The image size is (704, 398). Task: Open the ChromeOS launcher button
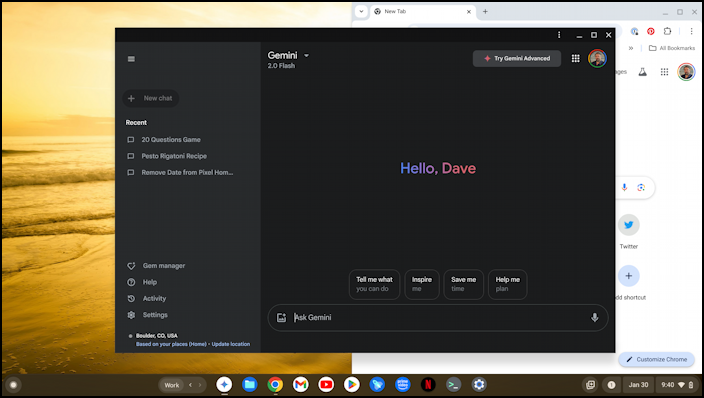pyautogui.click(x=13, y=385)
